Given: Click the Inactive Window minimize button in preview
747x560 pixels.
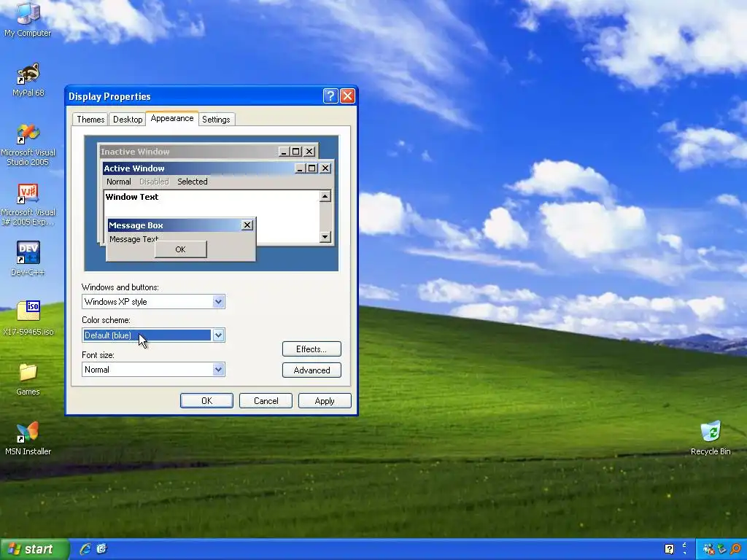Looking at the screenshot, I should tap(284, 152).
